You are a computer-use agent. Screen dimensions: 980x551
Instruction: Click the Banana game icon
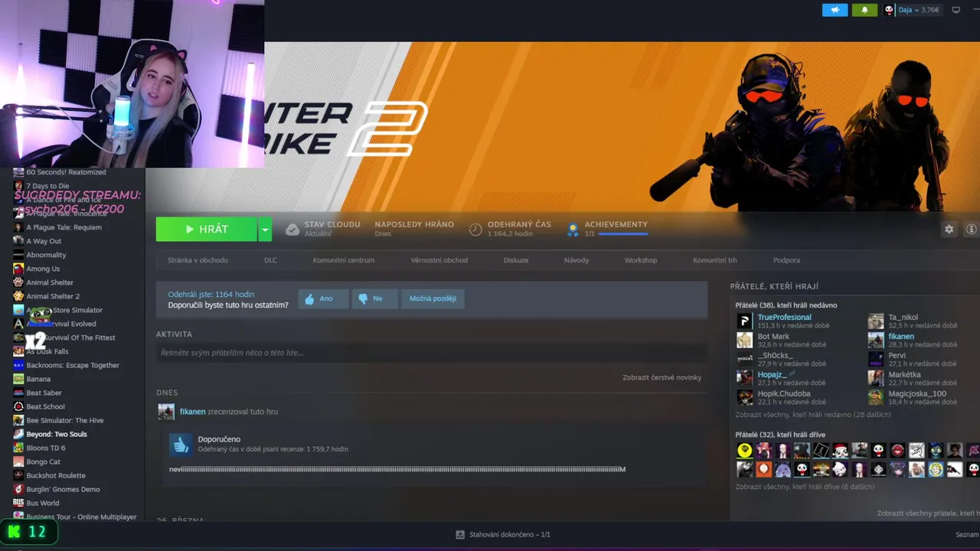(18, 379)
